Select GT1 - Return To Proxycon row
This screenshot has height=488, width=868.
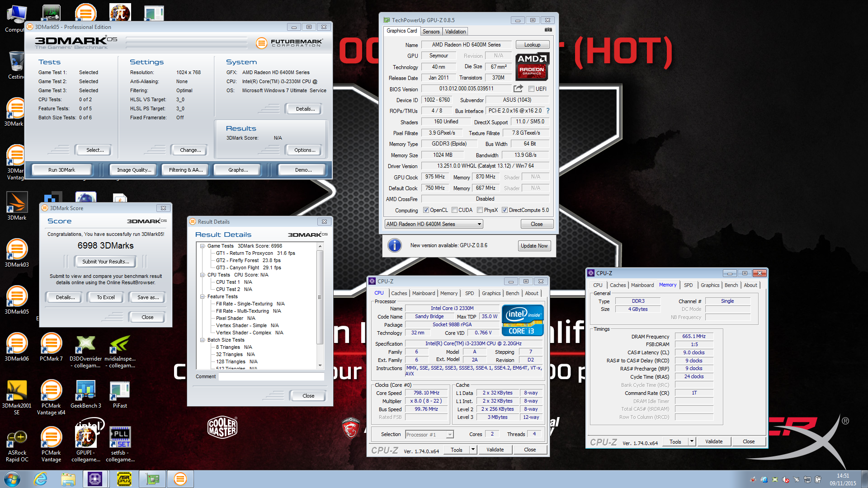(x=255, y=253)
